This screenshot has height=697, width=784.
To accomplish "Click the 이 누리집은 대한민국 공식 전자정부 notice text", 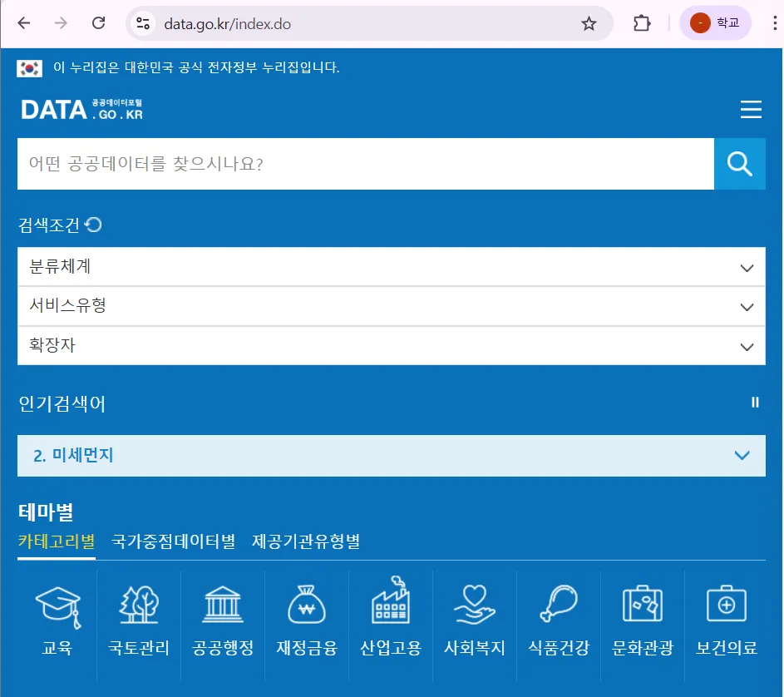I will [196, 67].
